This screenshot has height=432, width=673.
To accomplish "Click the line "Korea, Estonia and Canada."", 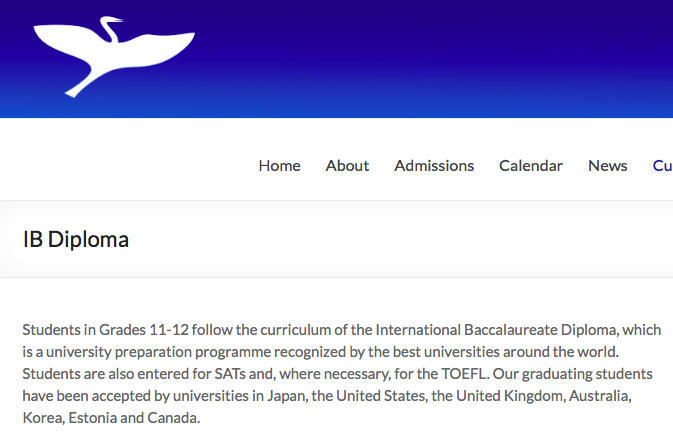I will [111, 417].
